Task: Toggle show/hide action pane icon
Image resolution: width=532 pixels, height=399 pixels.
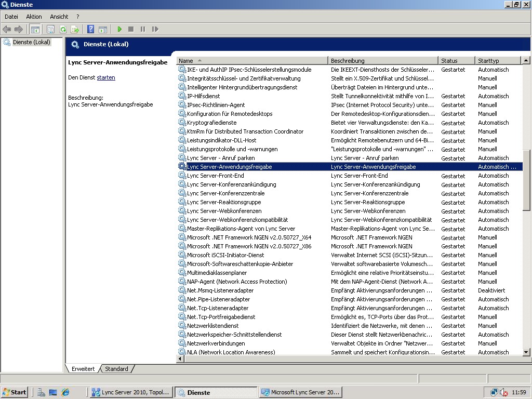Action: point(103,29)
